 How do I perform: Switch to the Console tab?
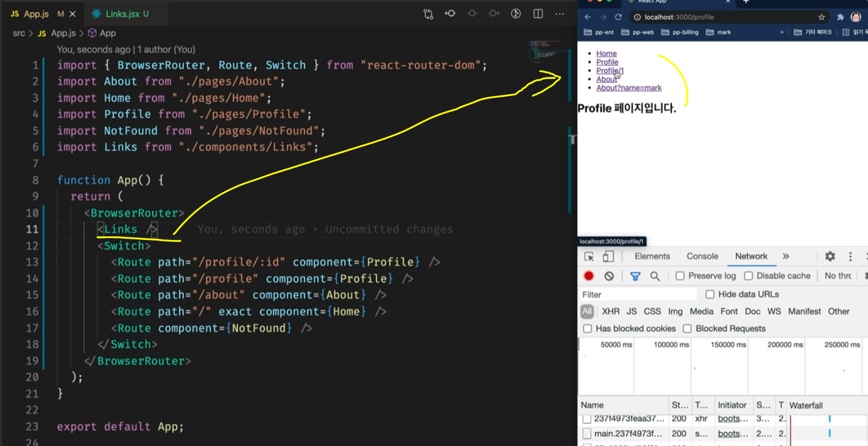tap(702, 257)
